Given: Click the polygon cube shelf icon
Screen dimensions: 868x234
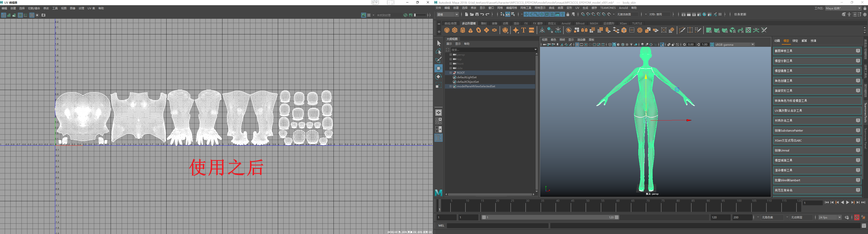Looking at the screenshot, I should [455, 30].
